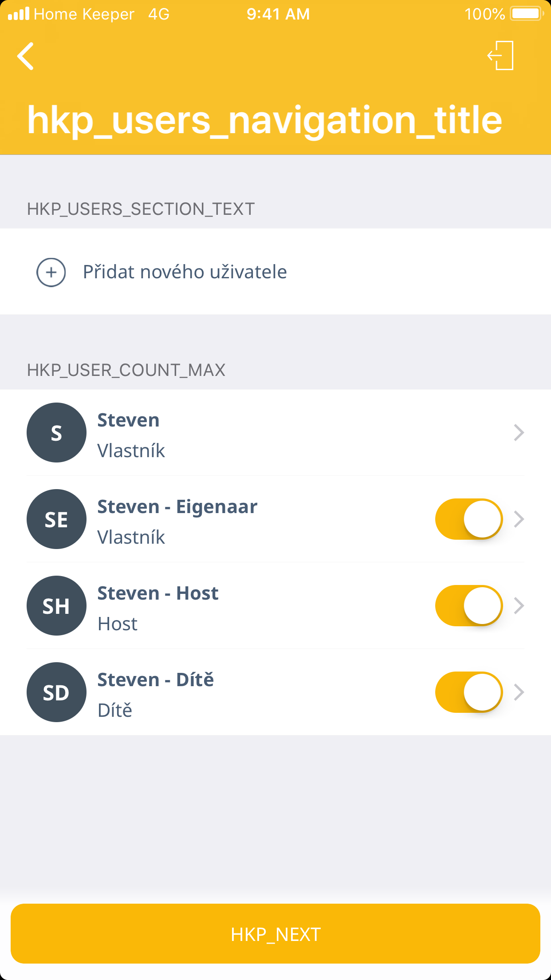551x980 pixels.
Task: Expand Steven owner details chevron
Action: [519, 433]
